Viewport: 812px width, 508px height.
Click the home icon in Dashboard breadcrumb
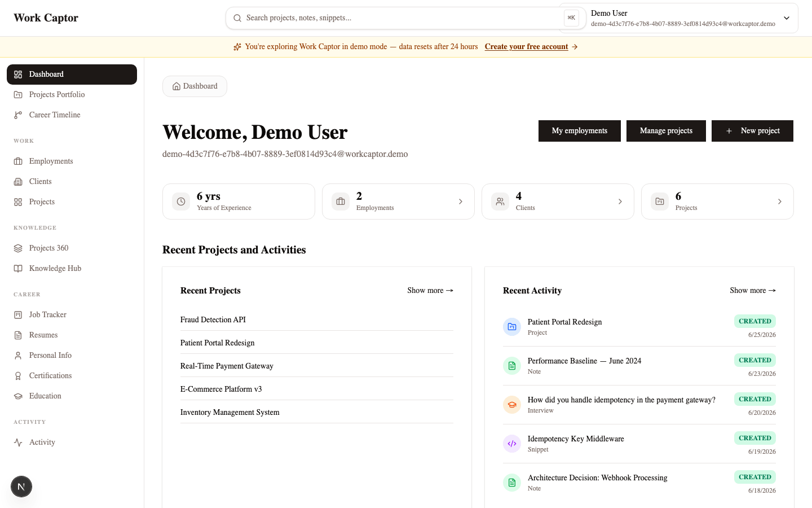click(x=176, y=86)
